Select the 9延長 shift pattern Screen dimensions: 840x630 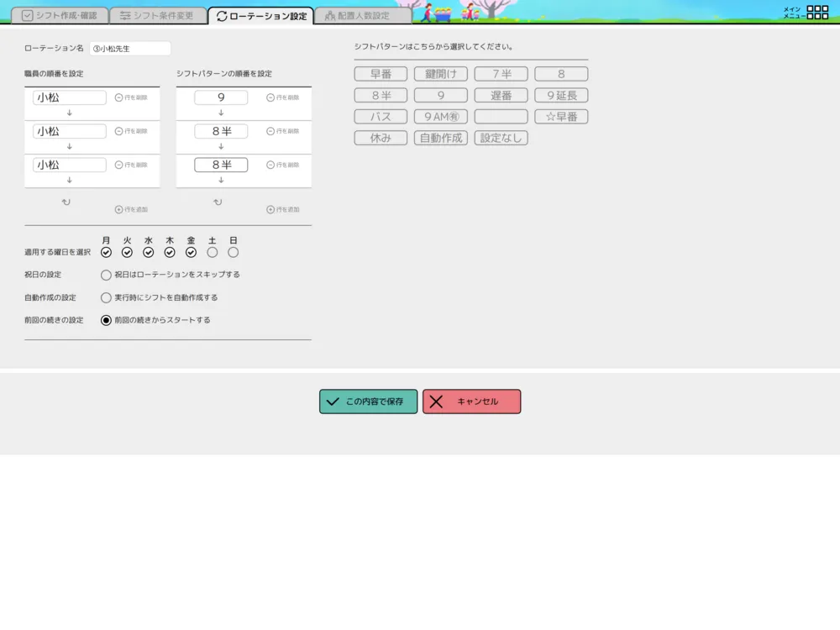point(561,96)
